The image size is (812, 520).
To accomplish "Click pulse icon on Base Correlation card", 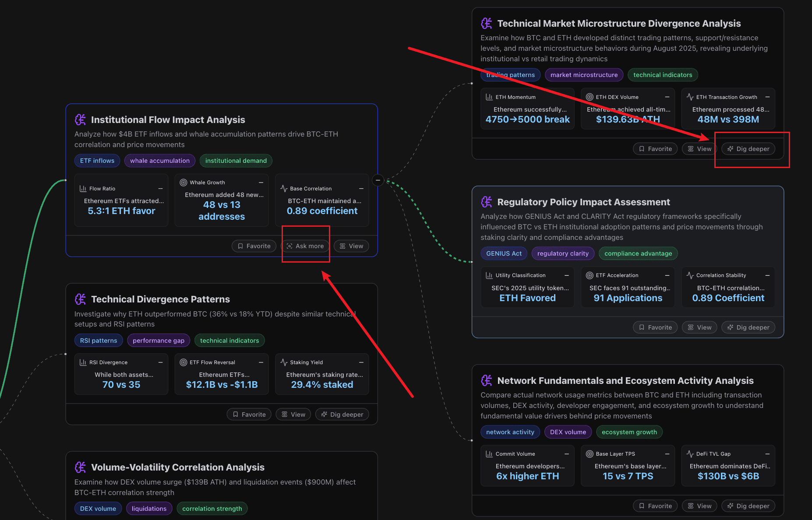I will tap(284, 189).
